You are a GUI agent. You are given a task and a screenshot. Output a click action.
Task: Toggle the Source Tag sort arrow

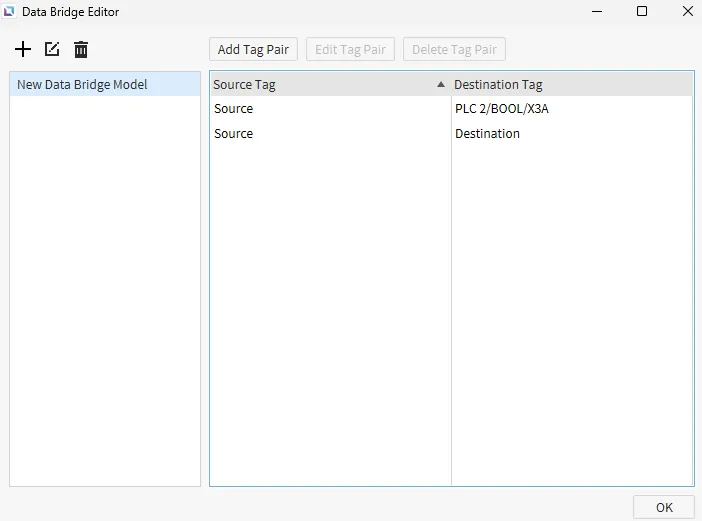441,85
